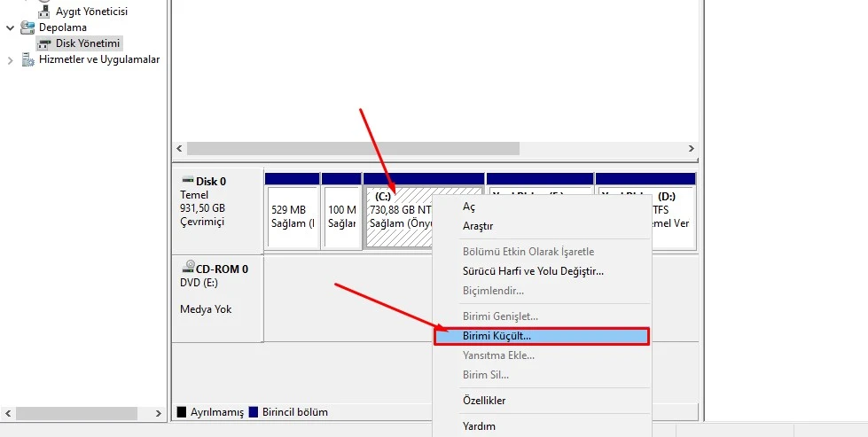Click the blue Birincil bölüm legend swatch
The image size is (868, 437).
[254, 412]
